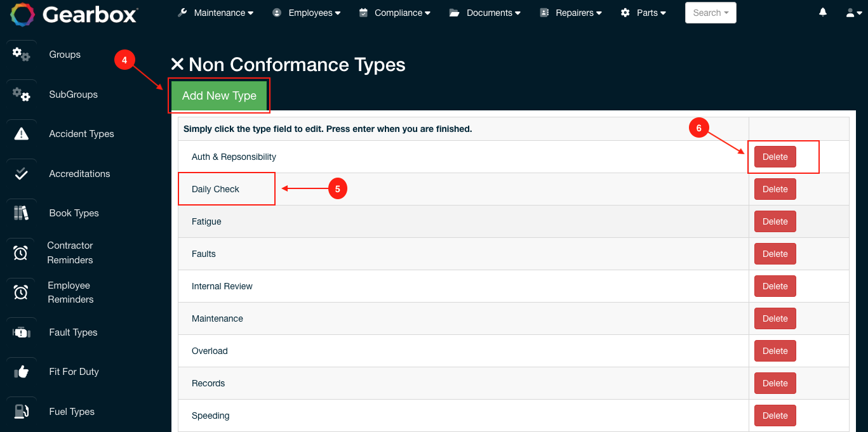The width and height of the screenshot is (868, 432).
Task: Click the Employee Reminders alarm icon
Action: [x=21, y=292]
